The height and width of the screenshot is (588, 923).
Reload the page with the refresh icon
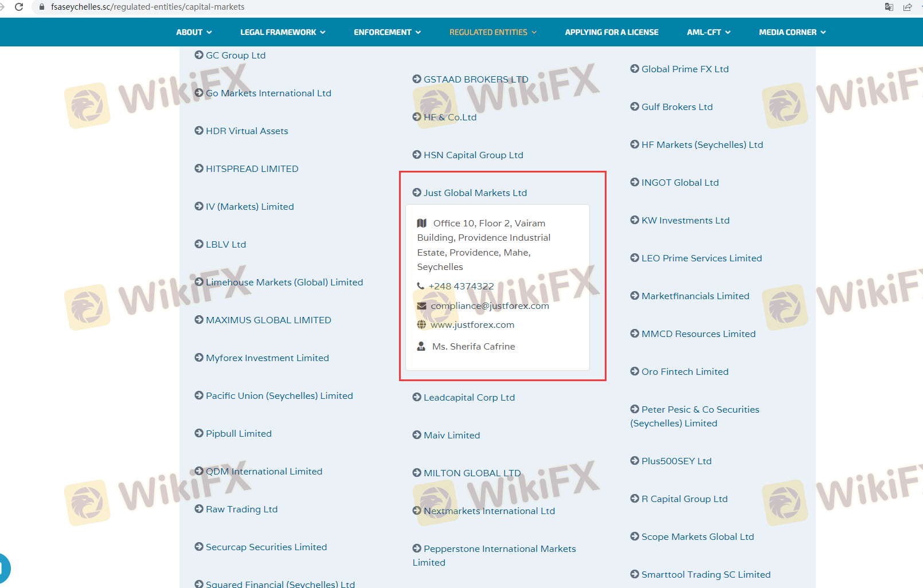coord(19,7)
